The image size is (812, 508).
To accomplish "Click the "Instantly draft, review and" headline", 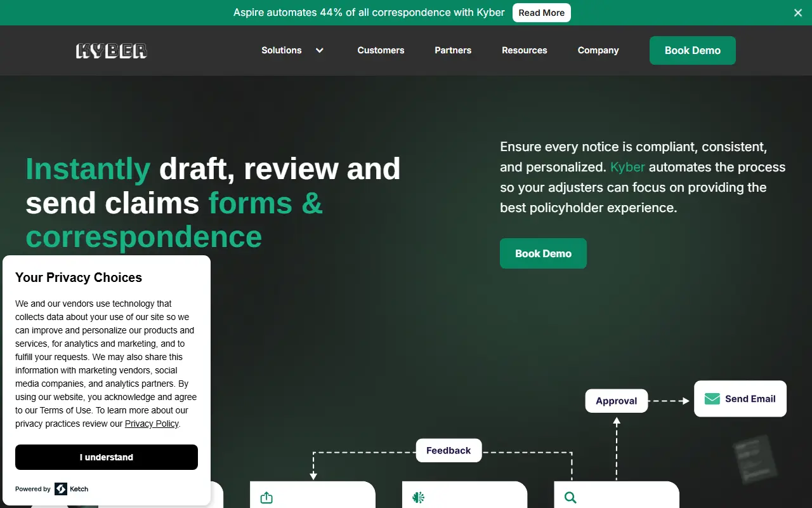I will coord(213,169).
